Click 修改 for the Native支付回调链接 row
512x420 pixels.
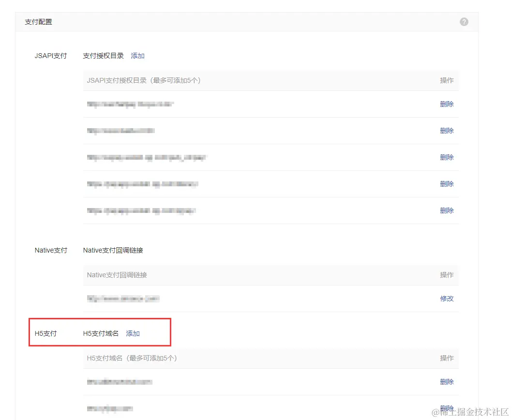tap(447, 299)
